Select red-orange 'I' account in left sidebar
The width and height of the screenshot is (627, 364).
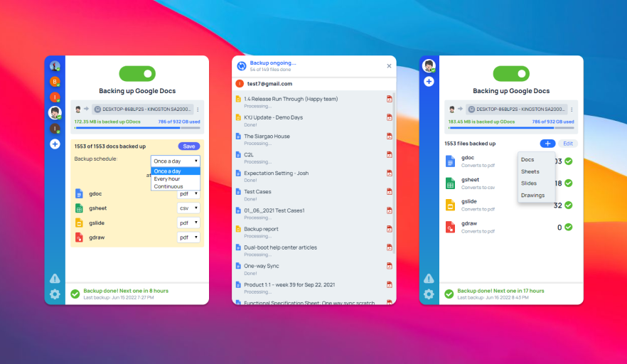55,97
